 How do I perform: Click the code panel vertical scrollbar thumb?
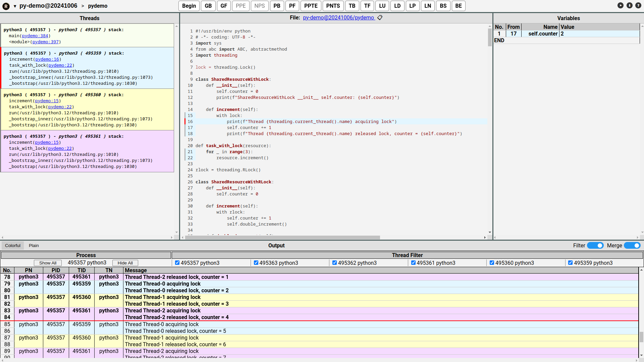click(x=490, y=37)
